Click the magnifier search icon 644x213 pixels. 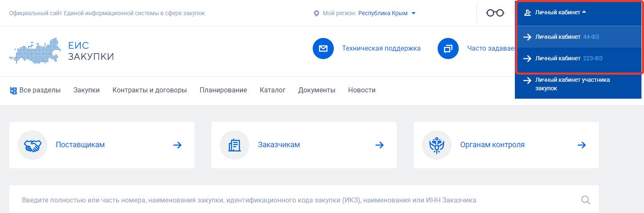pos(586,200)
